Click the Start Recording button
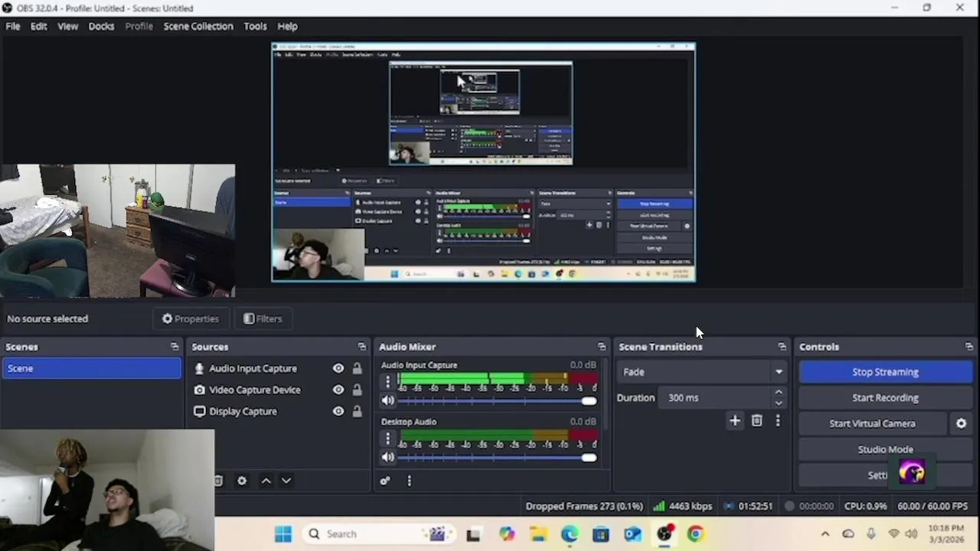980x551 pixels. click(885, 398)
